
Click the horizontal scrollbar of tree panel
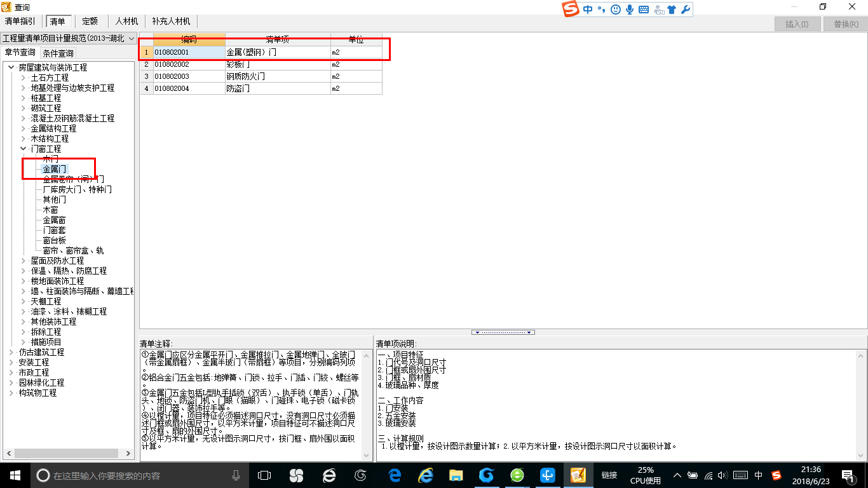pos(69,454)
